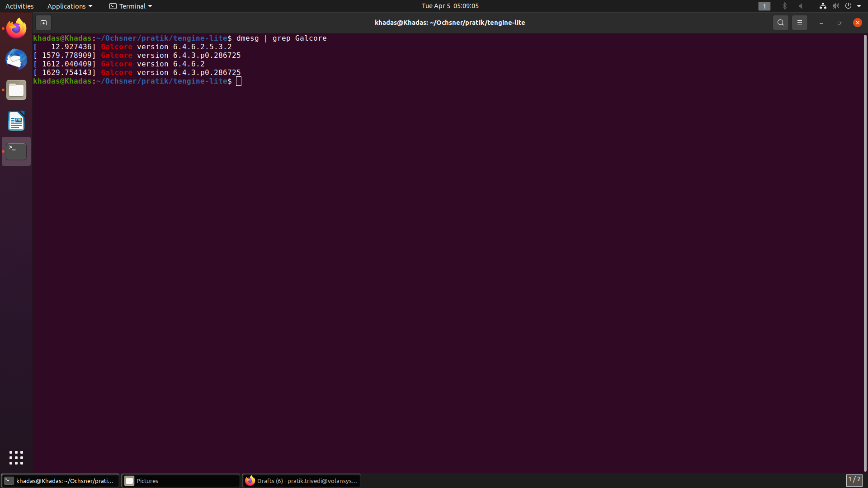Click the terminal cursor at the prompt
This screenshot has width=868, height=488.
239,81
